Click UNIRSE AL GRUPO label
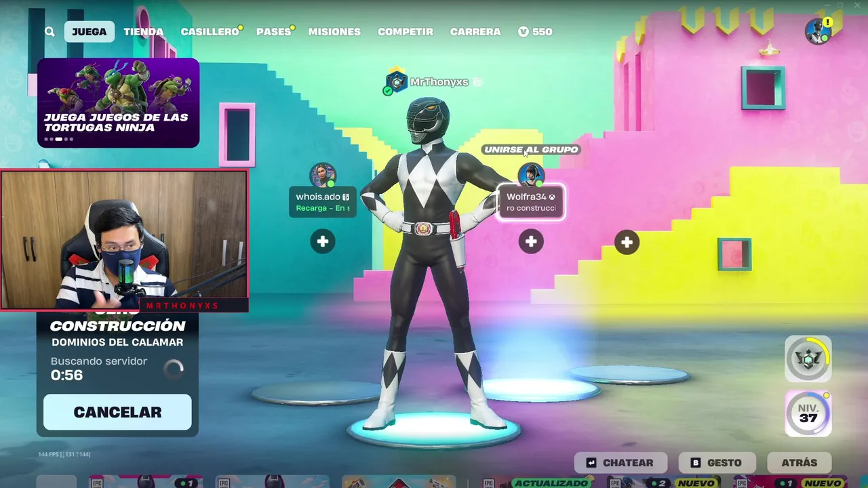This screenshot has width=868, height=488. point(531,150)
